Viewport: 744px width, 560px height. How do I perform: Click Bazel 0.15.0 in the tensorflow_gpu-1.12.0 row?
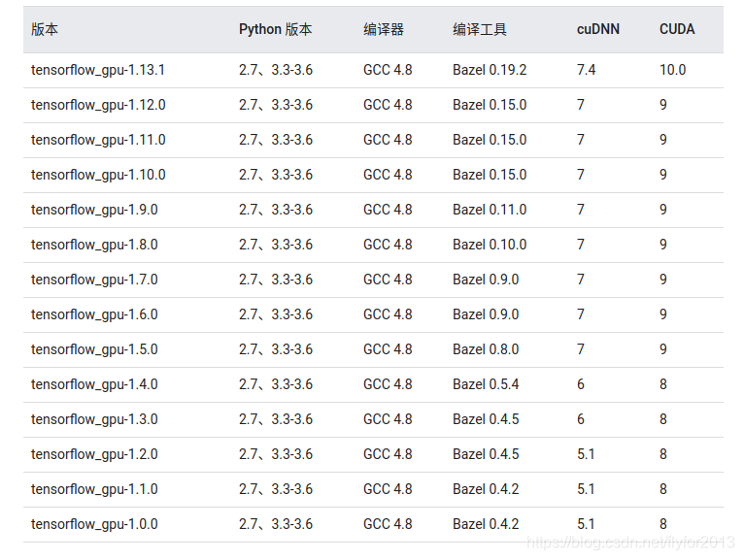pyautogui.click(x=490, y=105)
